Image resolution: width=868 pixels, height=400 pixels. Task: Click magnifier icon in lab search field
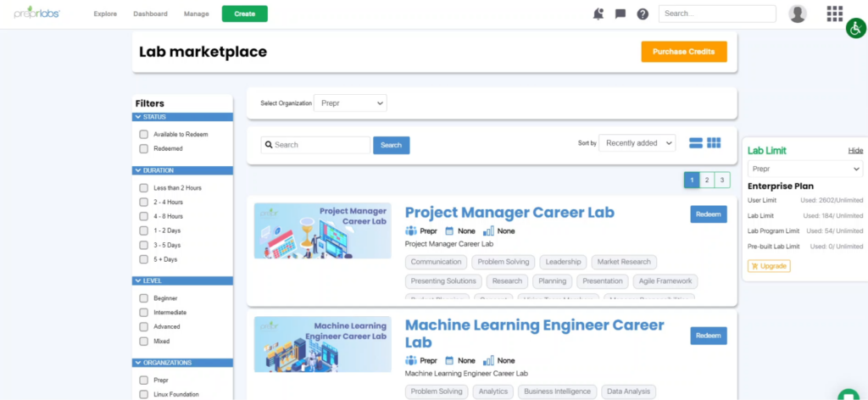coord(269,145)
